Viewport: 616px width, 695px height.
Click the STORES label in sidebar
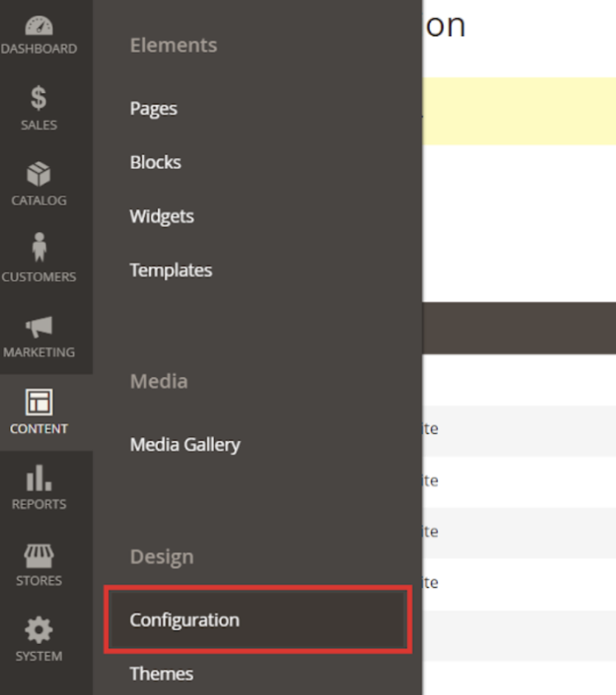(39, 581)
